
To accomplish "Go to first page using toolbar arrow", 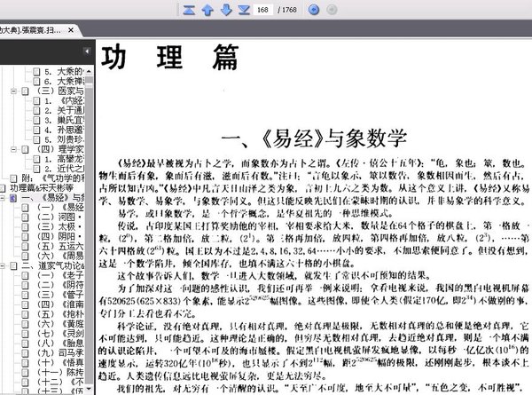I will point(189,10).
